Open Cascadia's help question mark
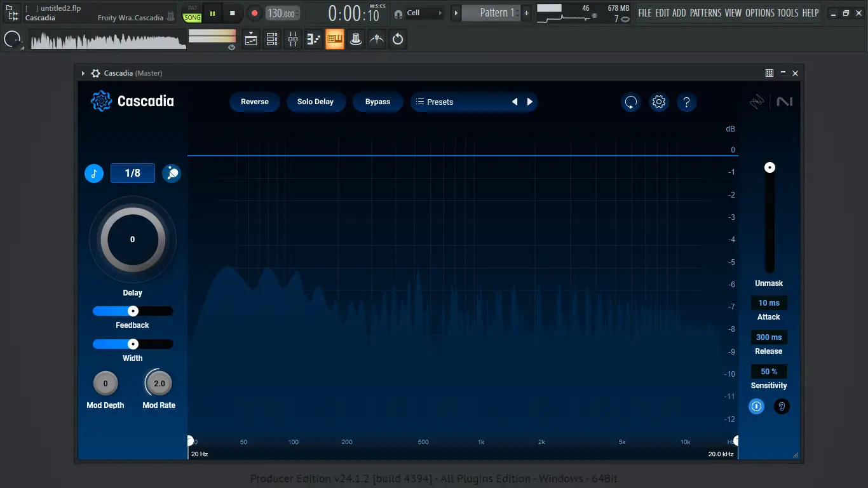868x488 pixels. pos(687,102)
